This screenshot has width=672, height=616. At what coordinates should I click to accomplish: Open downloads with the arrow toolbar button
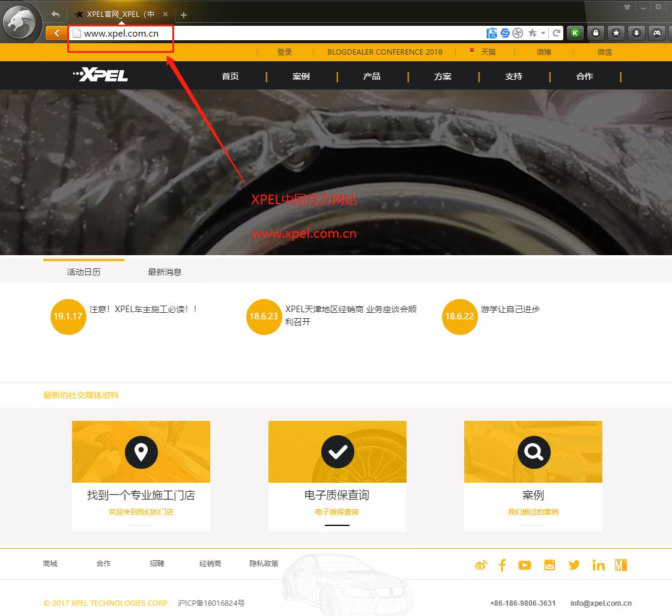[637, 33]
